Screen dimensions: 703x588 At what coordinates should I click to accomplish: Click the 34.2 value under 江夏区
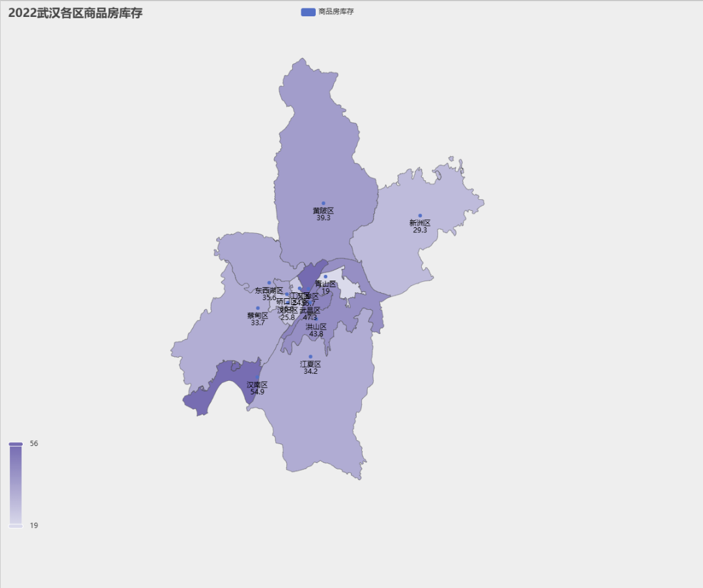(310, 371)
